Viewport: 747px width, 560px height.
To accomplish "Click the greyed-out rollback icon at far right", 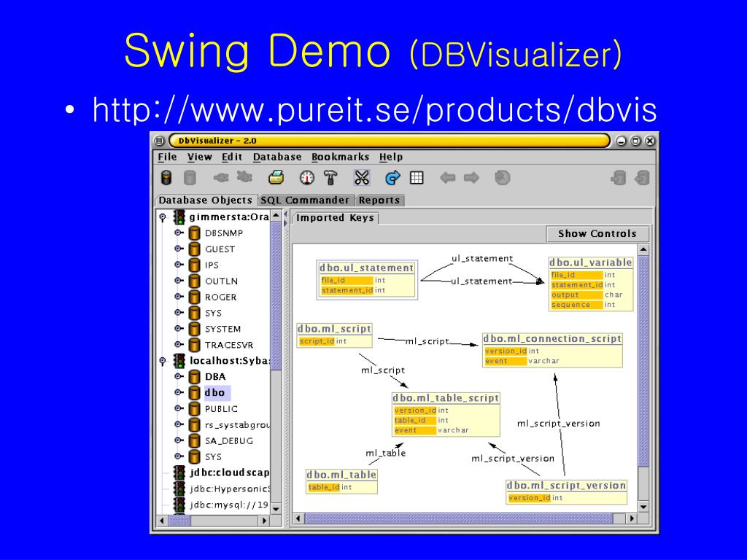I will [x=642, y=178].
